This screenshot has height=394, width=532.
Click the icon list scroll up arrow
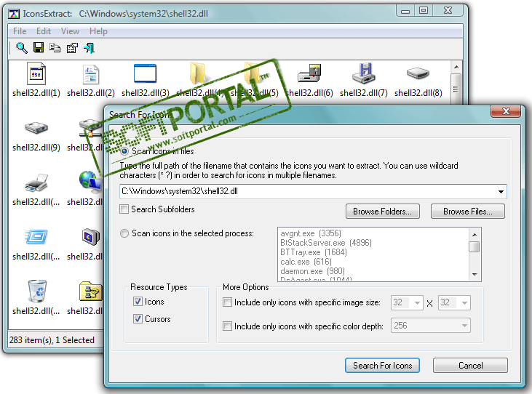click(456, 67)
